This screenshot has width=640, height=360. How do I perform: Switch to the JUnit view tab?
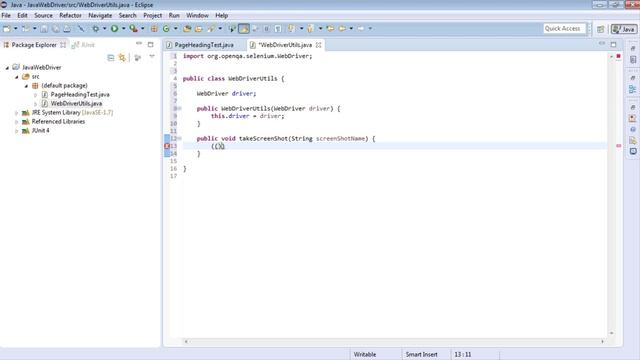click(83, 45)
